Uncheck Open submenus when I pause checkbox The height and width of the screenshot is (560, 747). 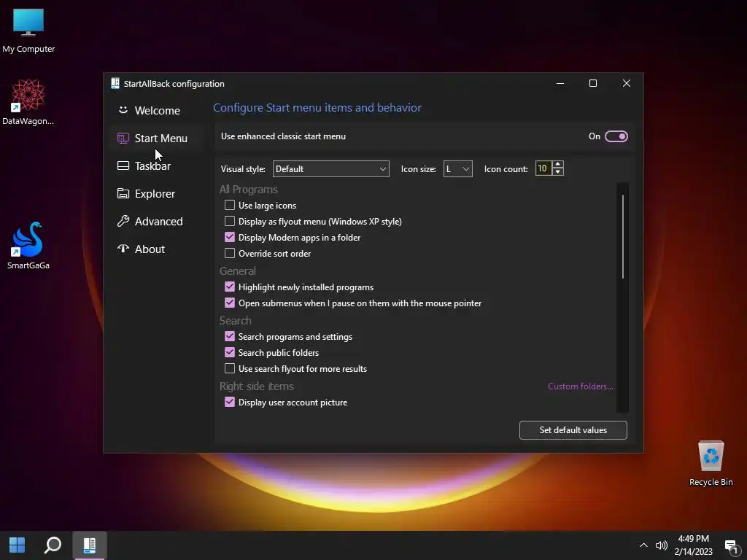click(230, 303)
